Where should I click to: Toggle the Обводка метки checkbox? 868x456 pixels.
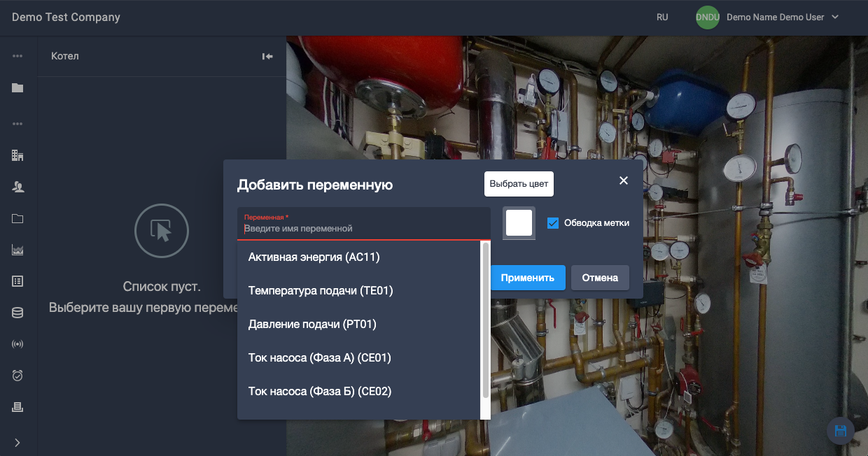click(553, 223)
